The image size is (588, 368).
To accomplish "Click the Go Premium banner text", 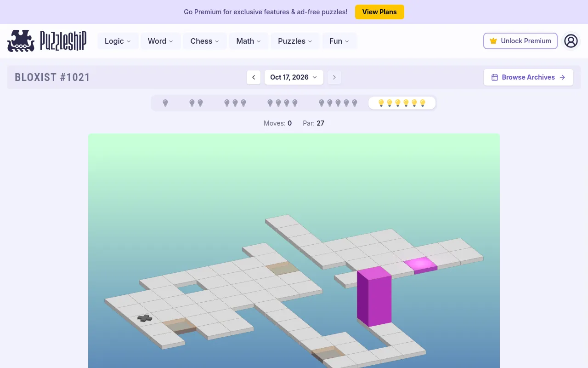I will click(x=266, y=12).
